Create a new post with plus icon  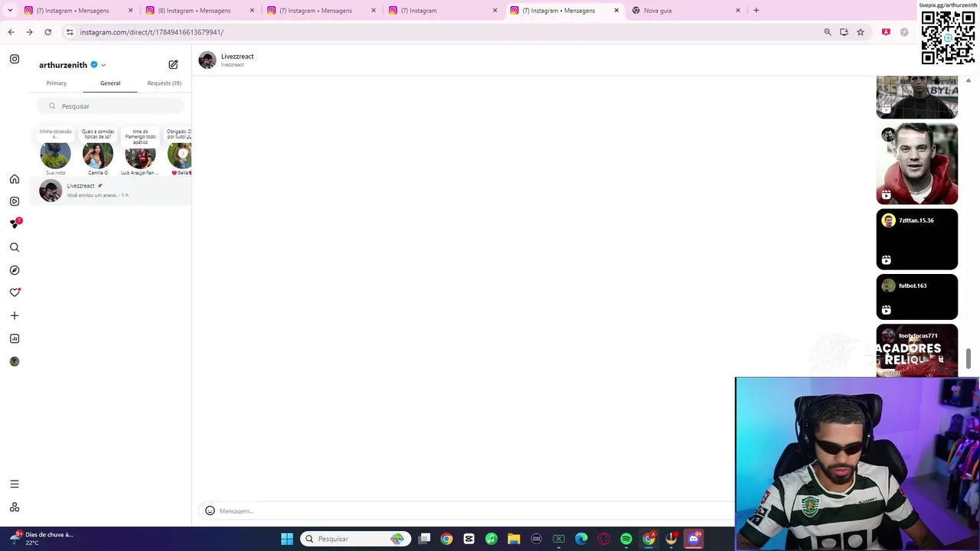[x=15, y=315]
